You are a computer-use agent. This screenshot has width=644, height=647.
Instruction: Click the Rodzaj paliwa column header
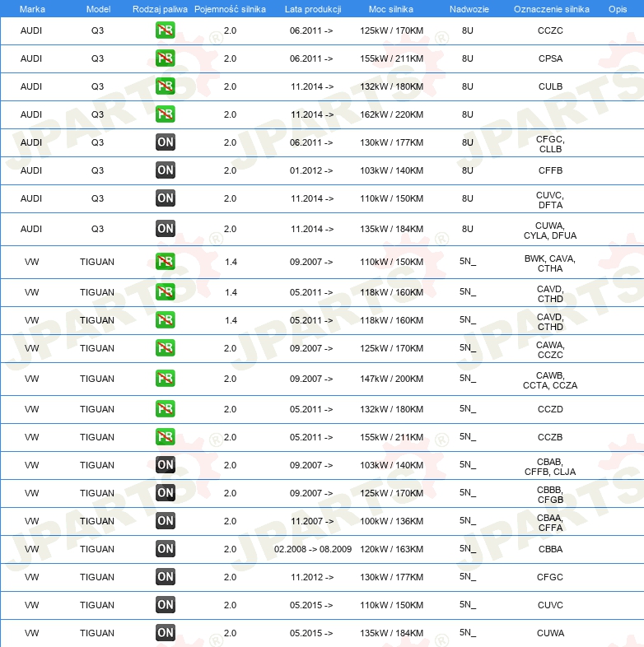(x=160, y=9)
